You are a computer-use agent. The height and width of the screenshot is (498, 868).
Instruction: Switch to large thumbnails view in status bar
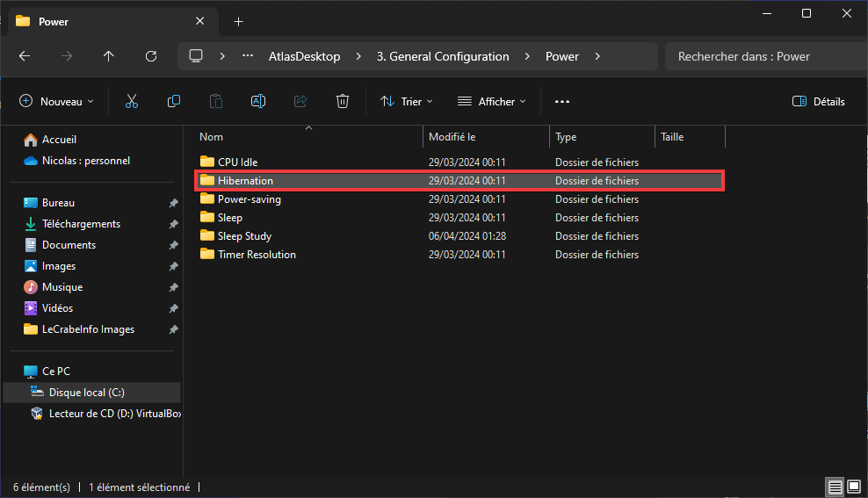tap(854, 487)
